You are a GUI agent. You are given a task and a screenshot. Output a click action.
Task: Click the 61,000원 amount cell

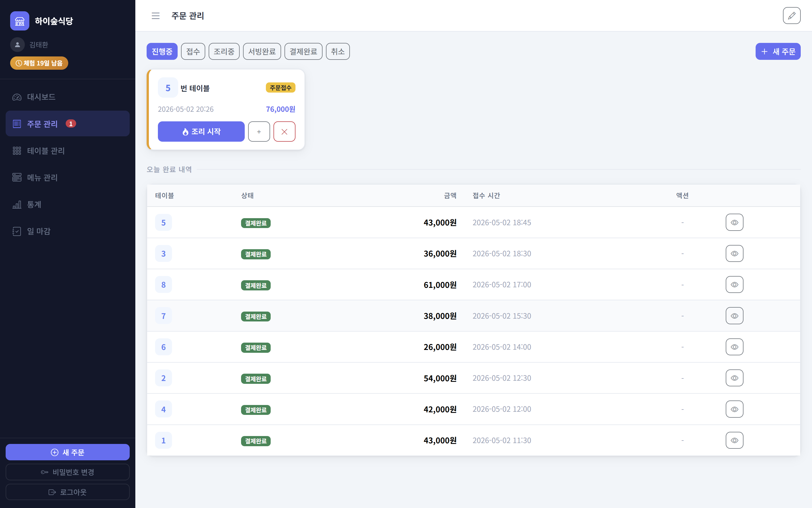tap(440, 285)
